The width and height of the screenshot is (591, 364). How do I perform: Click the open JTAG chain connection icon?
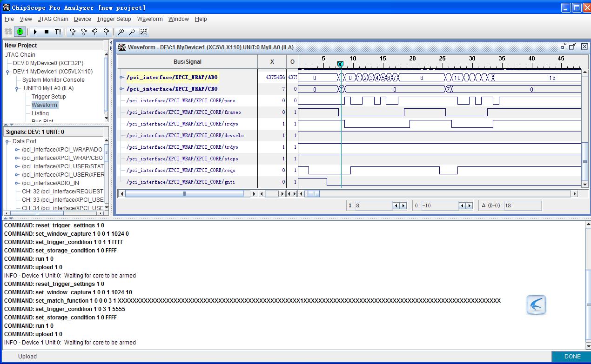pyautogui.click(x=8, y=32)
